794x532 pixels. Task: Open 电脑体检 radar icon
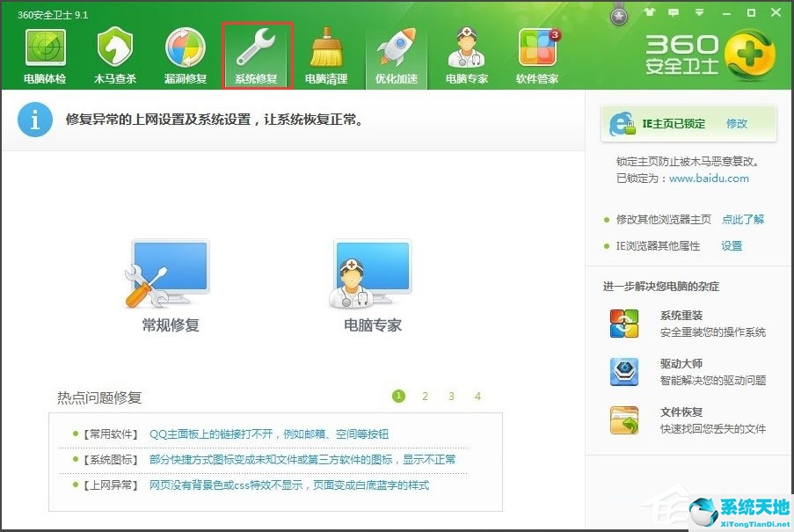click(45, 47)
